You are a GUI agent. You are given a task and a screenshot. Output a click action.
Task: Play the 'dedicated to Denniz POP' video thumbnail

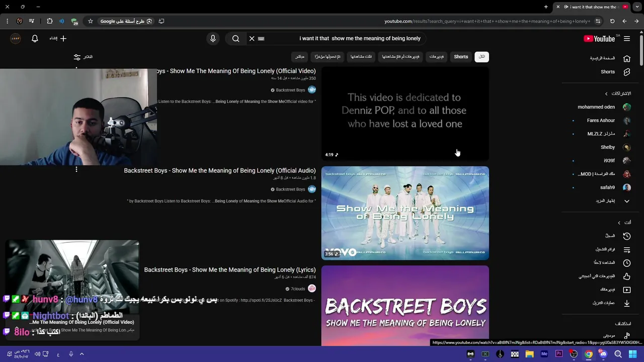(x=405, y=114)
